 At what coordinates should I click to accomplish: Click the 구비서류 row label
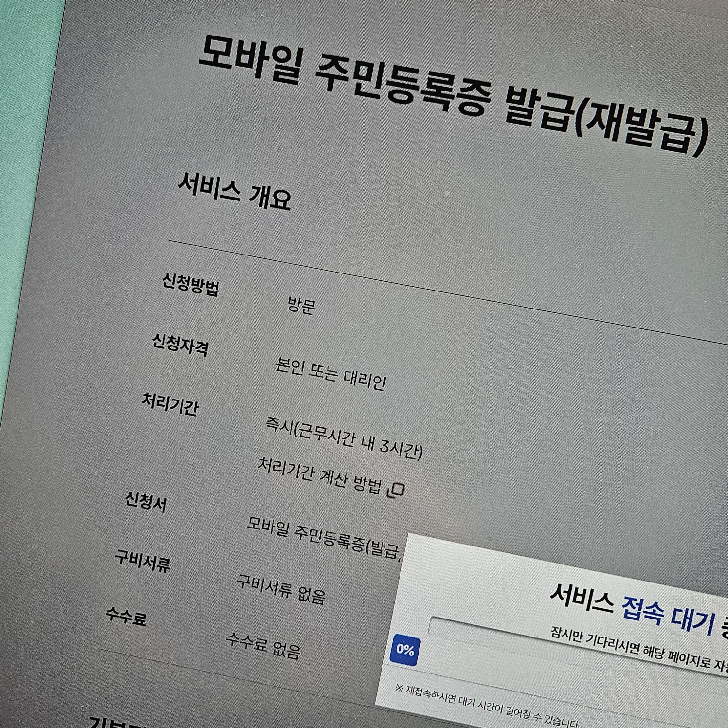pyautogui.click(x=143, y=561)
